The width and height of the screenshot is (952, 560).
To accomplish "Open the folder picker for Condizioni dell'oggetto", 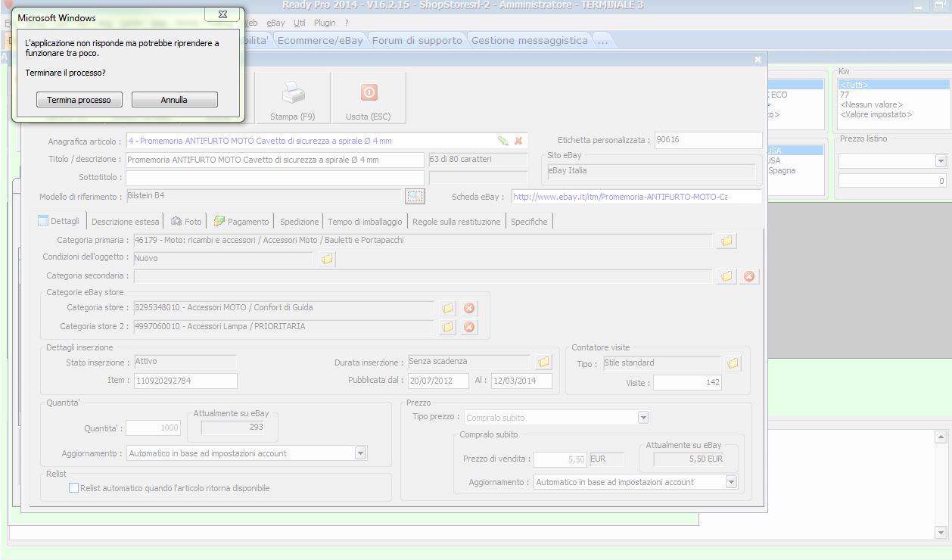I will pos(327,259).
